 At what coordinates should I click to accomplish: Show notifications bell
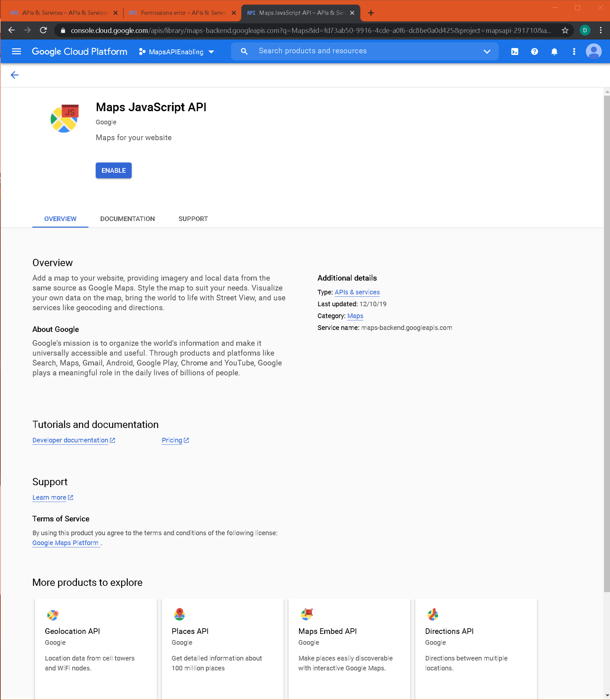coord(554,51)
